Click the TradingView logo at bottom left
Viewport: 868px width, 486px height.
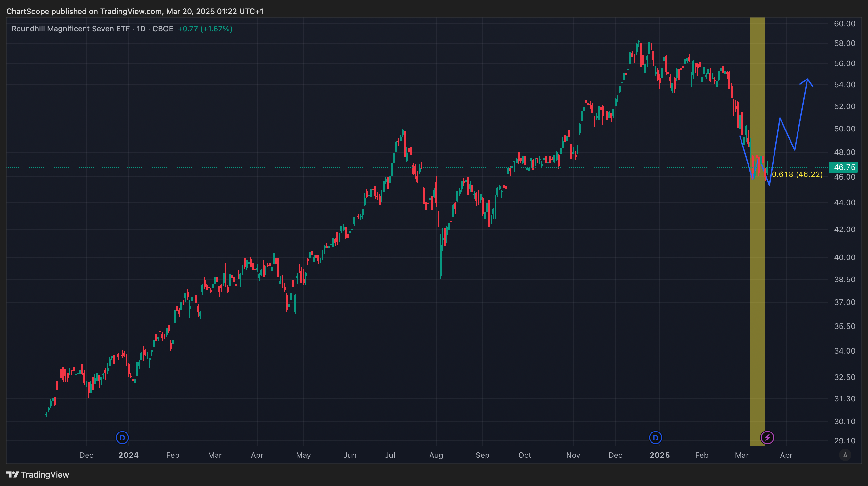tap(38, 474)
